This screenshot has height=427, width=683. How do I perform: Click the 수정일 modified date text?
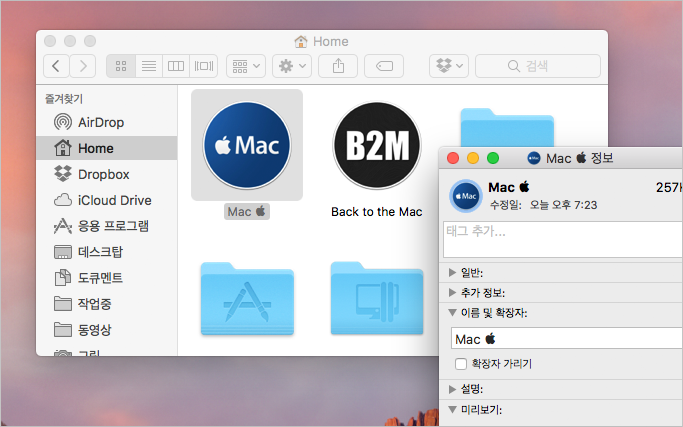[x=543, y=205]
